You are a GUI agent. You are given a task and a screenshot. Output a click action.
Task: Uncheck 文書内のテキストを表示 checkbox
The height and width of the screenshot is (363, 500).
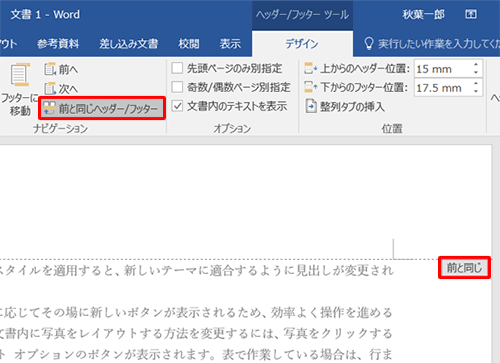point(177,106)
